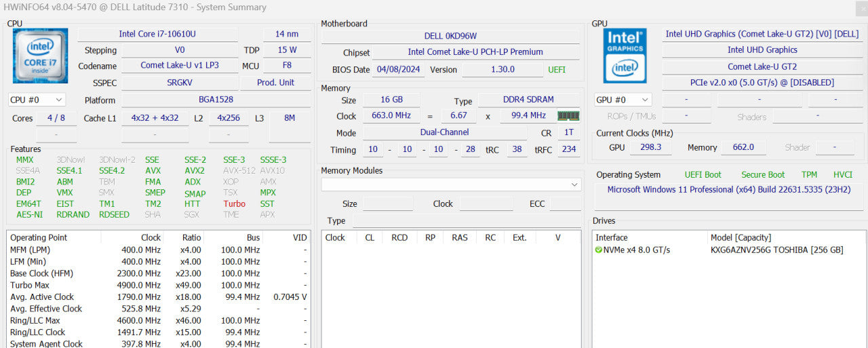Click the SSE4.2 feature label
Screen dimensions: 868x348
tap(112, 171)
